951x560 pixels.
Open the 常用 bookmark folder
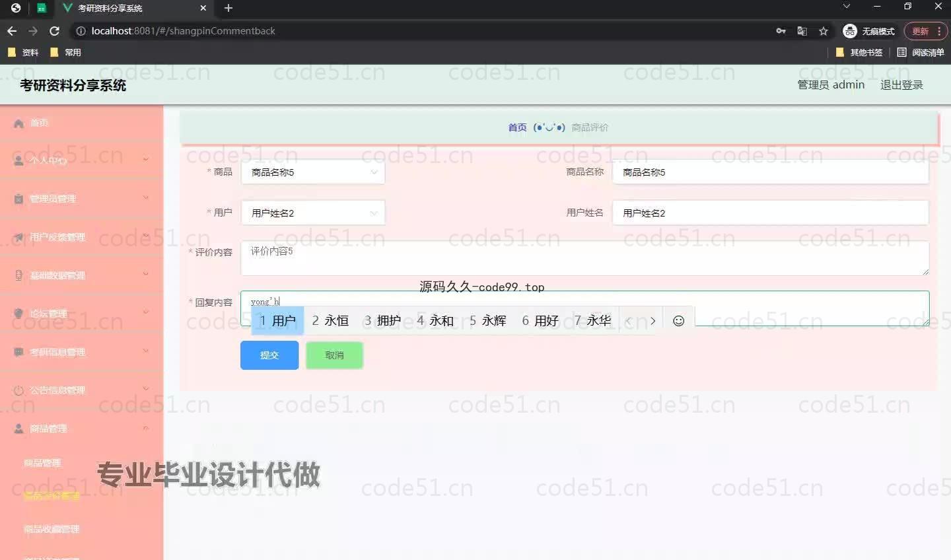tap(65, 52)
